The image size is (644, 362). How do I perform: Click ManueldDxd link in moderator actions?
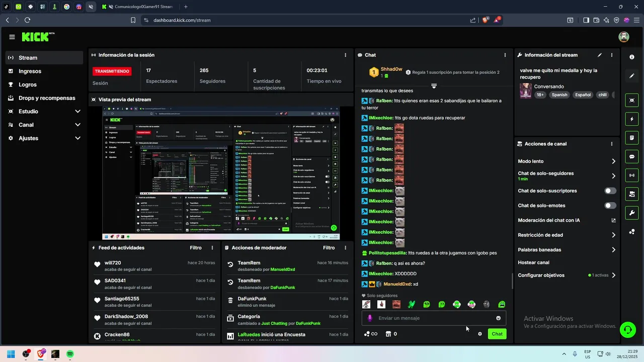(283, 269)
